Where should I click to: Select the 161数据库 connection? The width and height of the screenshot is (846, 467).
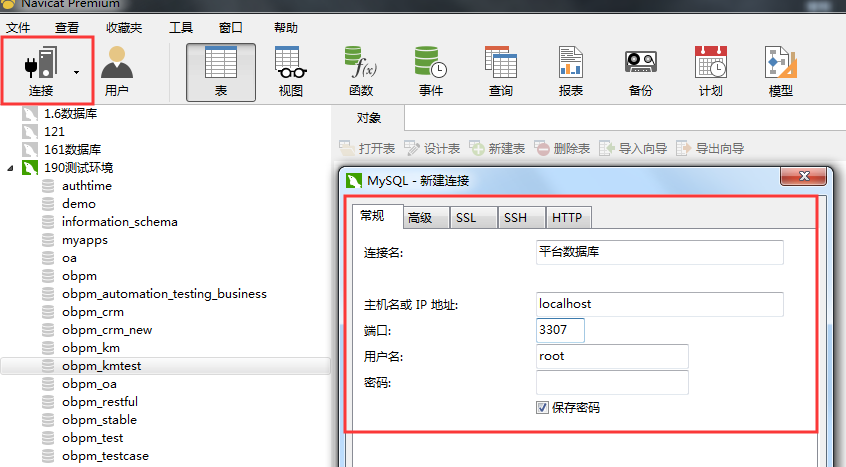(x=72, y=149)
